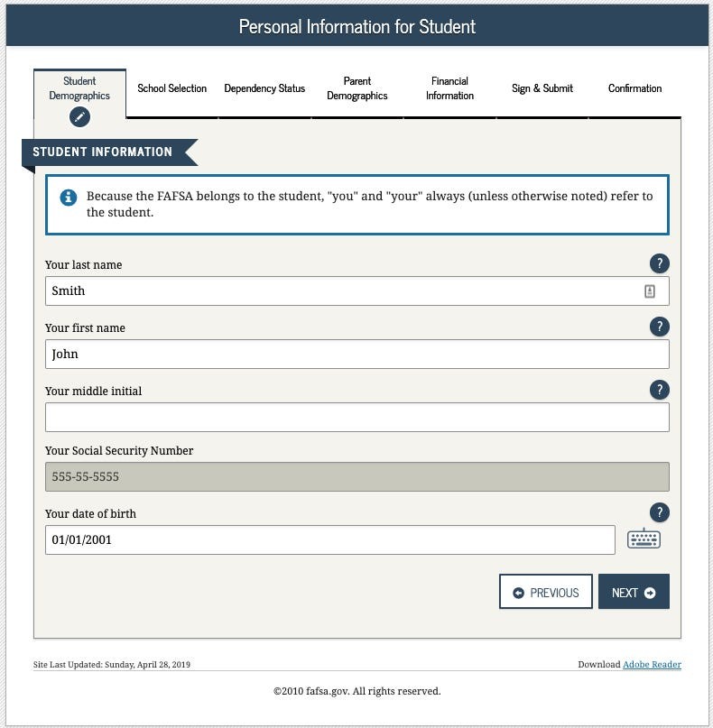Click the date of birth input field

[x=329, y=539]
